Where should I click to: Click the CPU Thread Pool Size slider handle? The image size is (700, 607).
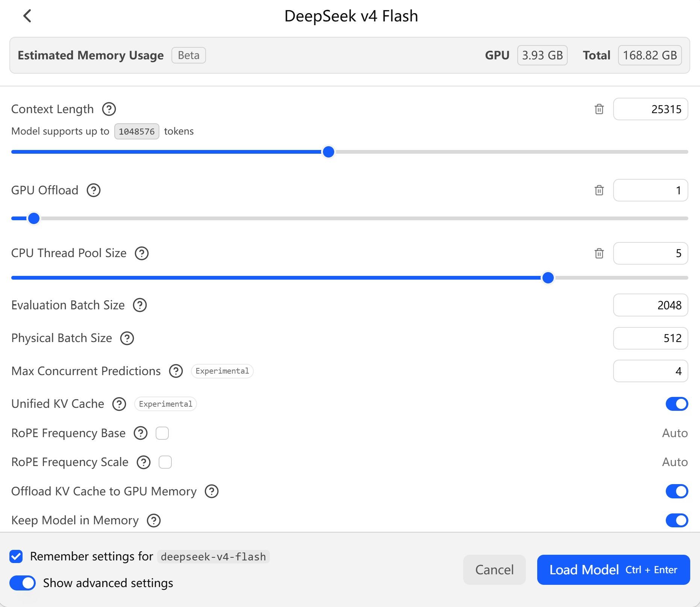(x=548, y=278)
